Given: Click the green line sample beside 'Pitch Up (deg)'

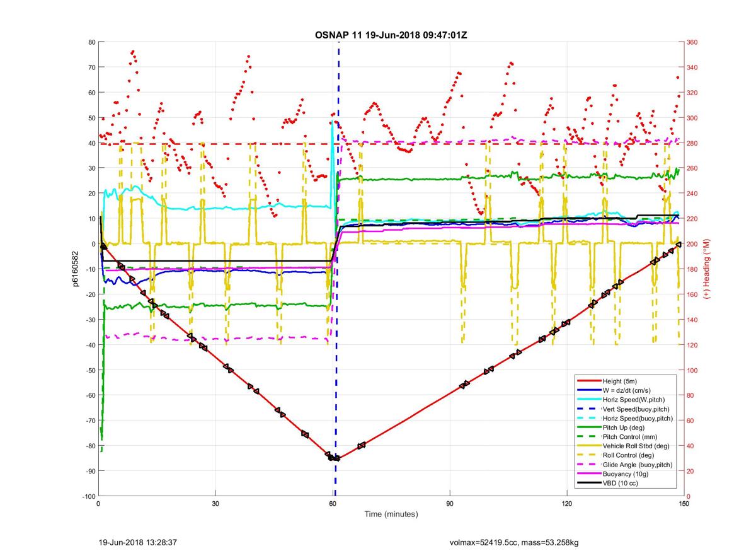Looking at the screenshot, I should [589, 427].
